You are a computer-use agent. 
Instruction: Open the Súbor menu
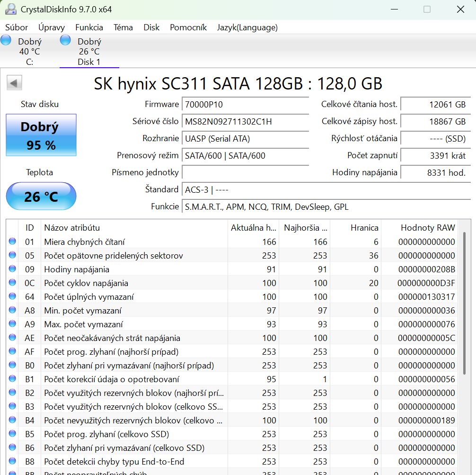(x=16, y=27)
